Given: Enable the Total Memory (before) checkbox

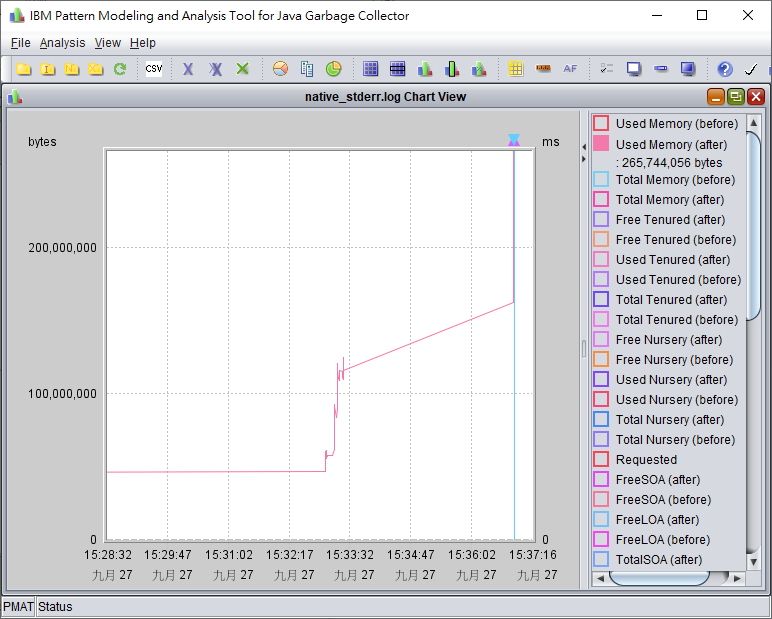Looking at the screenshot, I should tap(601, 179).
